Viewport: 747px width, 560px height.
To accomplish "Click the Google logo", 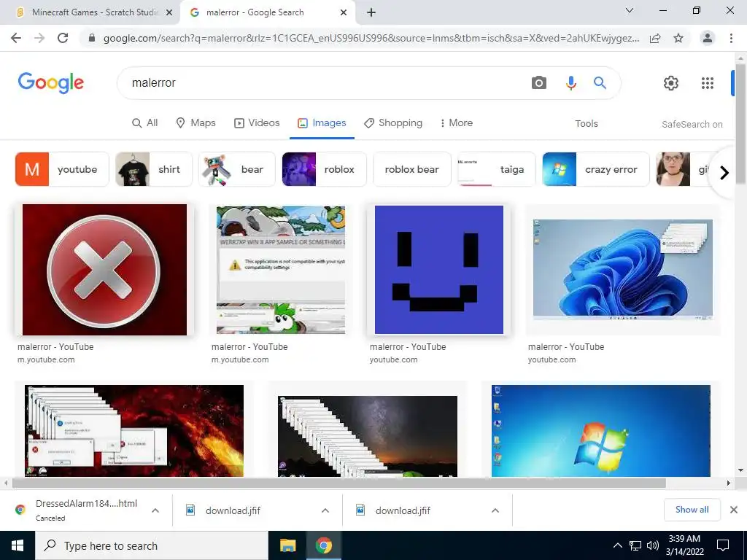I will coord(51,83).
